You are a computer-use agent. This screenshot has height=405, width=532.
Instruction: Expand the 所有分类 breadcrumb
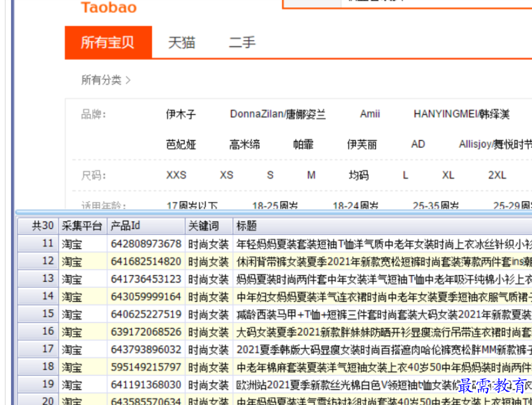[106, 80]
